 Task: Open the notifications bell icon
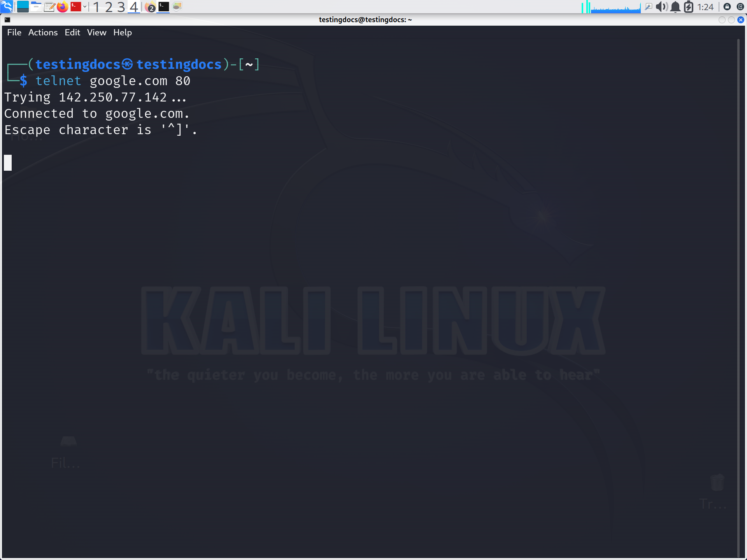(x=675, y=7)
